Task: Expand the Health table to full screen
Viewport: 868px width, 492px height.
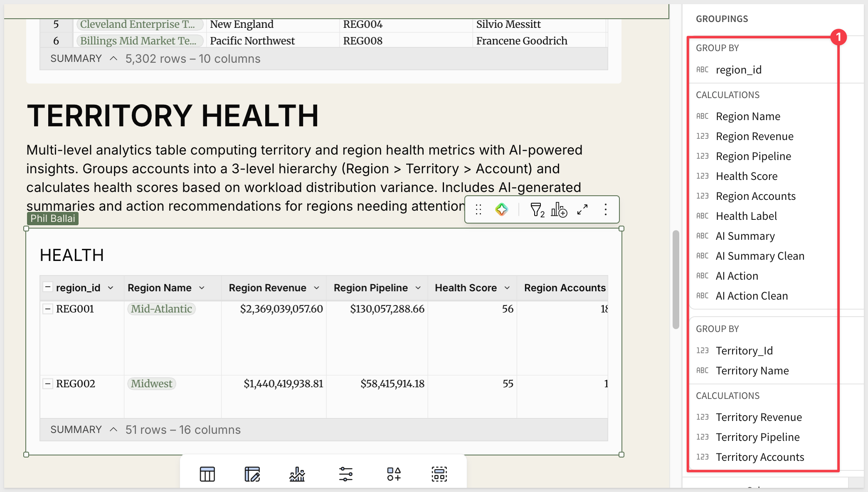Action: click(x=582, y=209)
